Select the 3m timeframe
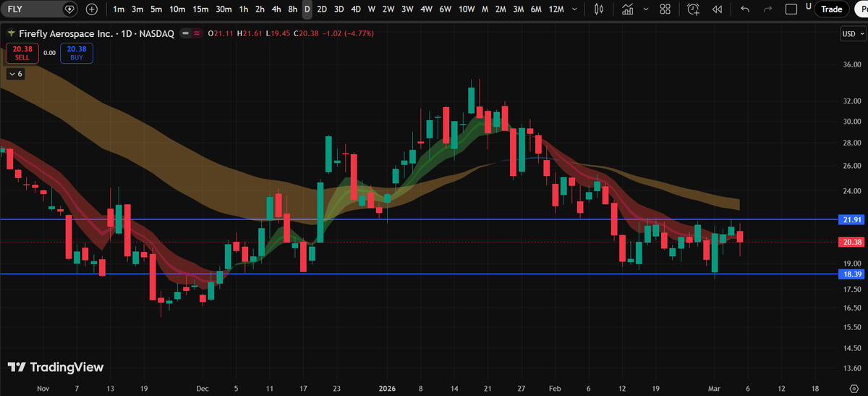This screenshot has height=396, width=868. point(137,9)
